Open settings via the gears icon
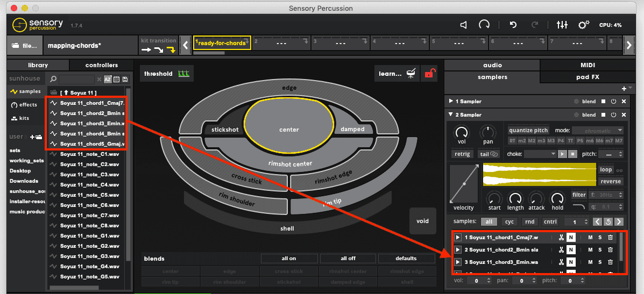The height and width of the screenshot is (294, 644). pos(584,25)
